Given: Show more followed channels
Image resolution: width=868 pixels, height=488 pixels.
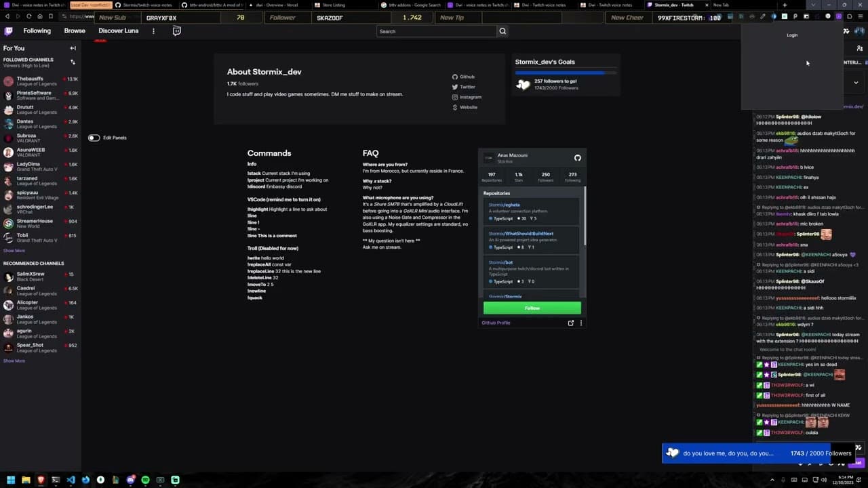Looking at the screenshot, I should click(x=14, y=251).
